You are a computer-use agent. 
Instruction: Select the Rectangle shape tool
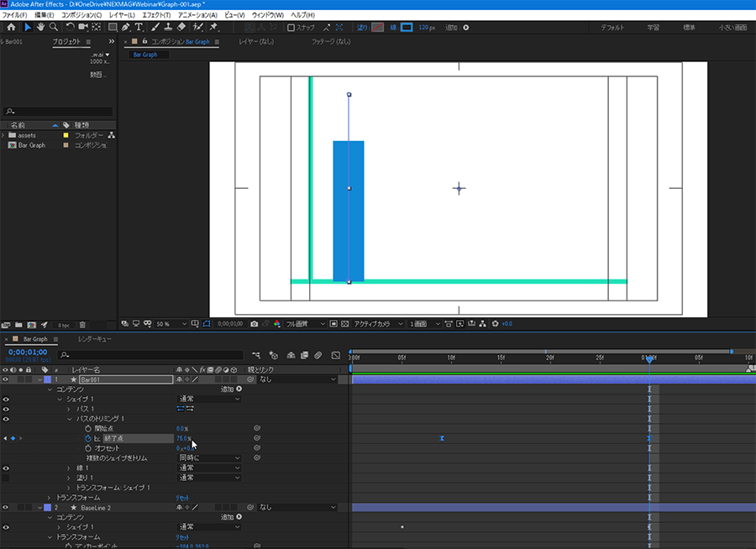113,27
